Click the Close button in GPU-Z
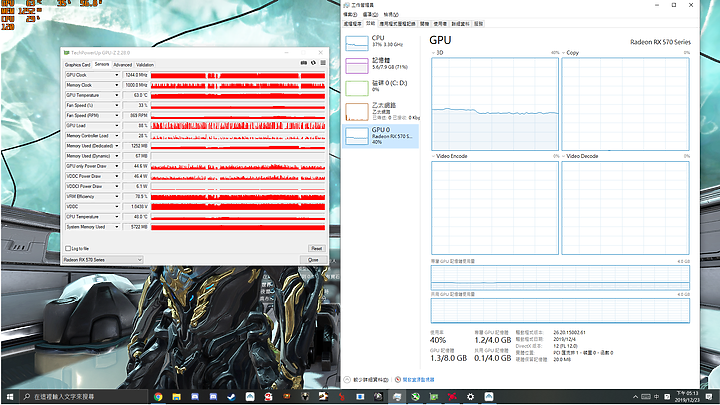Viewport: 720px width, 405px height. [x=313, y=260]
